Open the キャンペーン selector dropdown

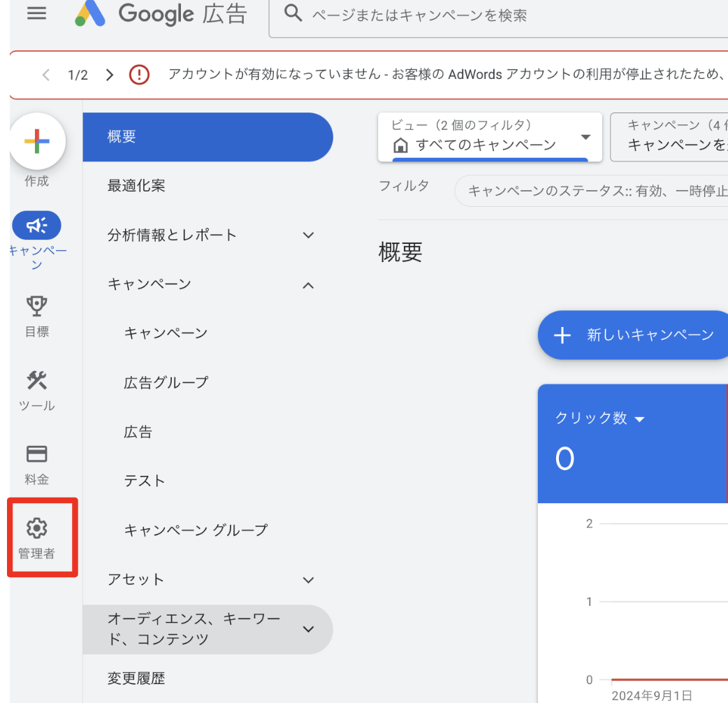[669, 137]
